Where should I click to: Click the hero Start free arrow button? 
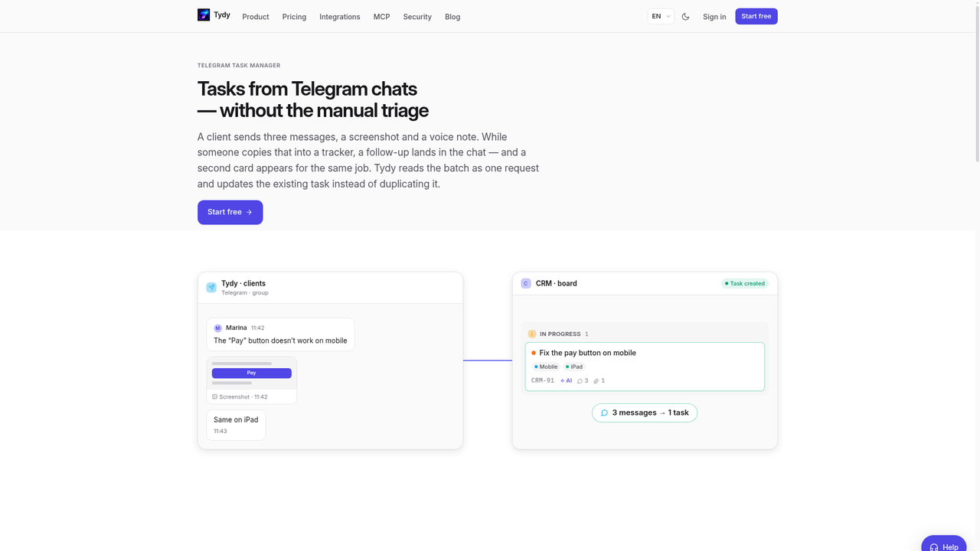click(x=230, y=212)
